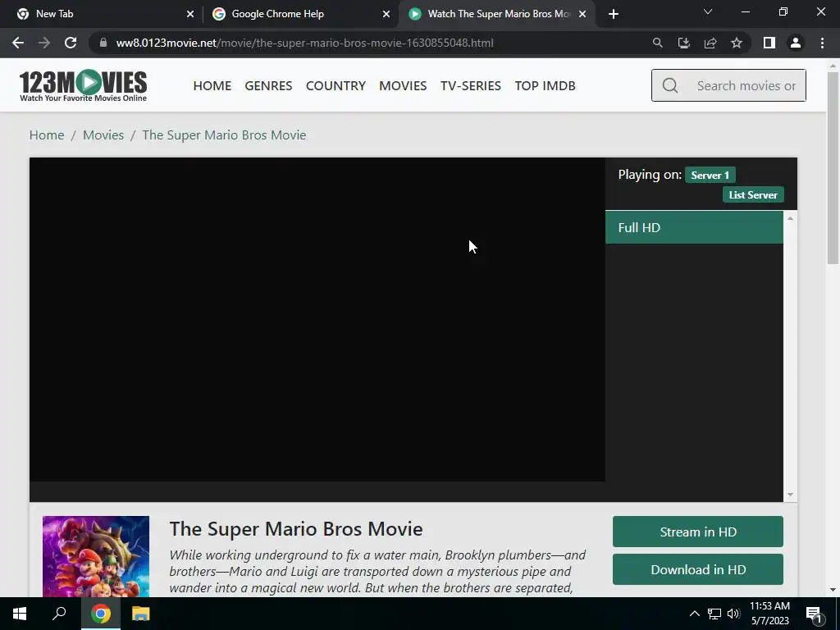Open the network tray icon
The width and height of the screenshot is (840, 630).
pyautogui.click(x=714, y=614)
